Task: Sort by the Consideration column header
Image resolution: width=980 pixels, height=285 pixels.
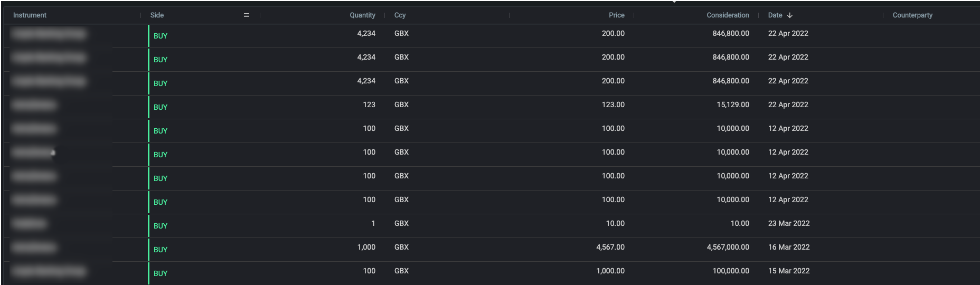Action: pyautogui.click(x=728, y=15)
